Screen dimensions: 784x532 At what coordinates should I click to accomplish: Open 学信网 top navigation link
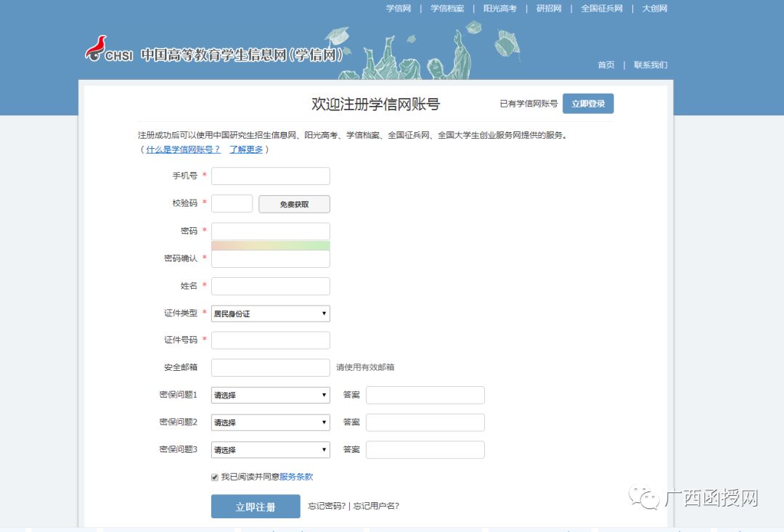(399, 9)
